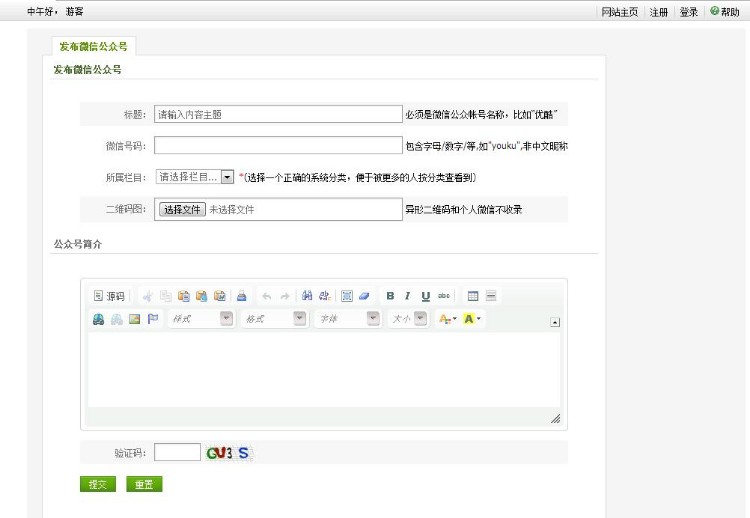Focus the 微信号码 input field
Viewport: 750px width, 518px height.
[x=278, y=145]
